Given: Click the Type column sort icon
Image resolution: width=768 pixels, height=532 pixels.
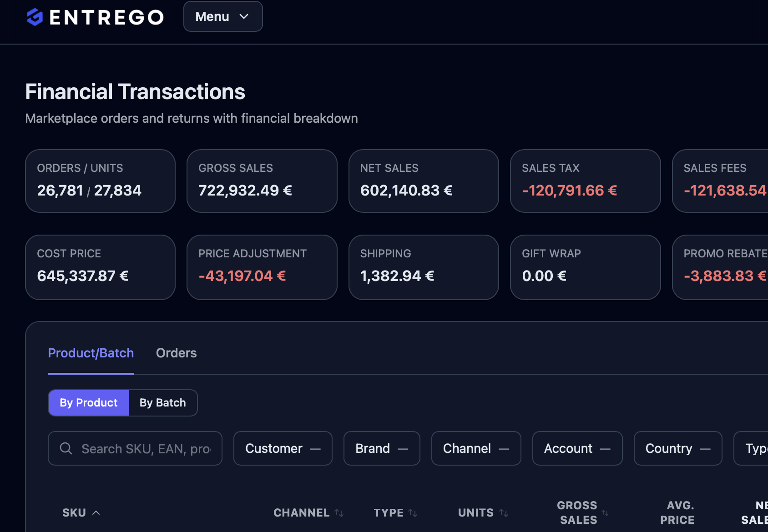Looking at the screenshot, I should [413, 513].
